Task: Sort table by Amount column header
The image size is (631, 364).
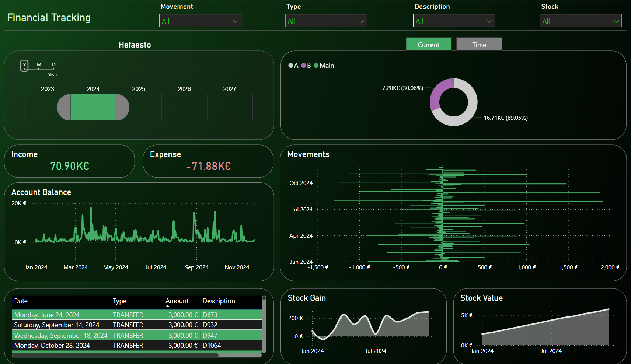Action: pos(177,301)
